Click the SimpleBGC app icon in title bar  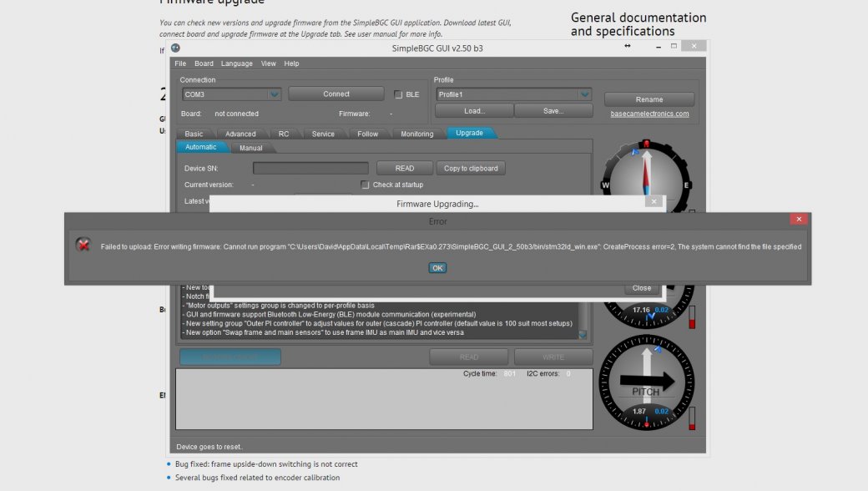point(175,48)
